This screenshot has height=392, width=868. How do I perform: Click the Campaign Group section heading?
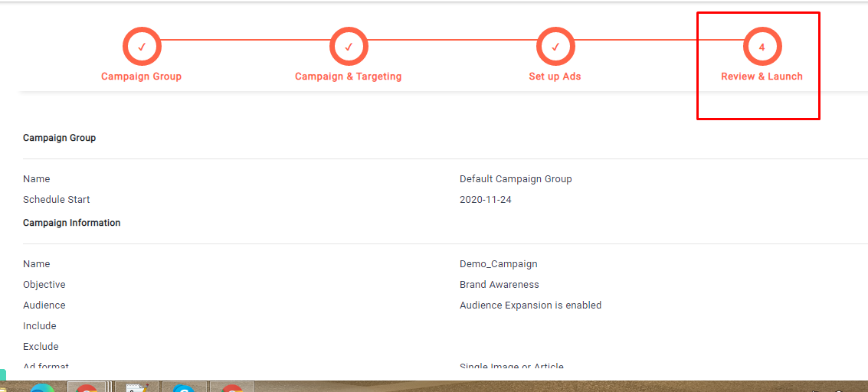point(59,138)
